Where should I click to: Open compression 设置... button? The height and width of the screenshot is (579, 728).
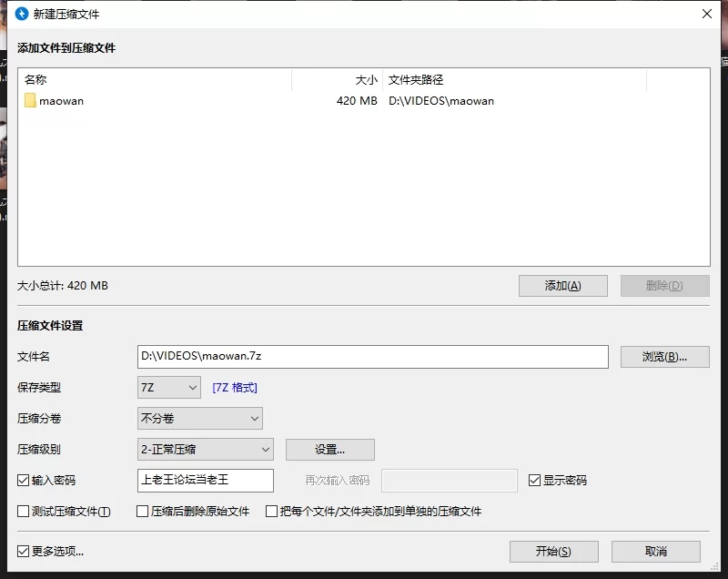(x=330, y=450)
